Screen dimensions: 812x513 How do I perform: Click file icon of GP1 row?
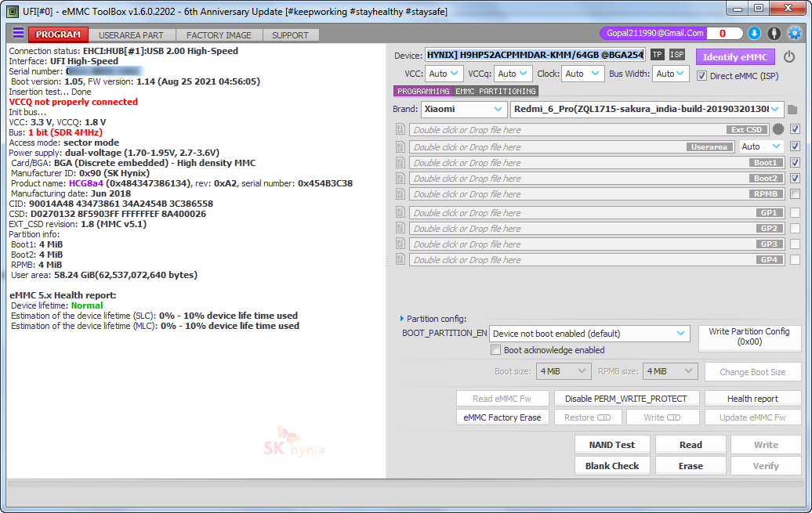click(x=401, y=212)
